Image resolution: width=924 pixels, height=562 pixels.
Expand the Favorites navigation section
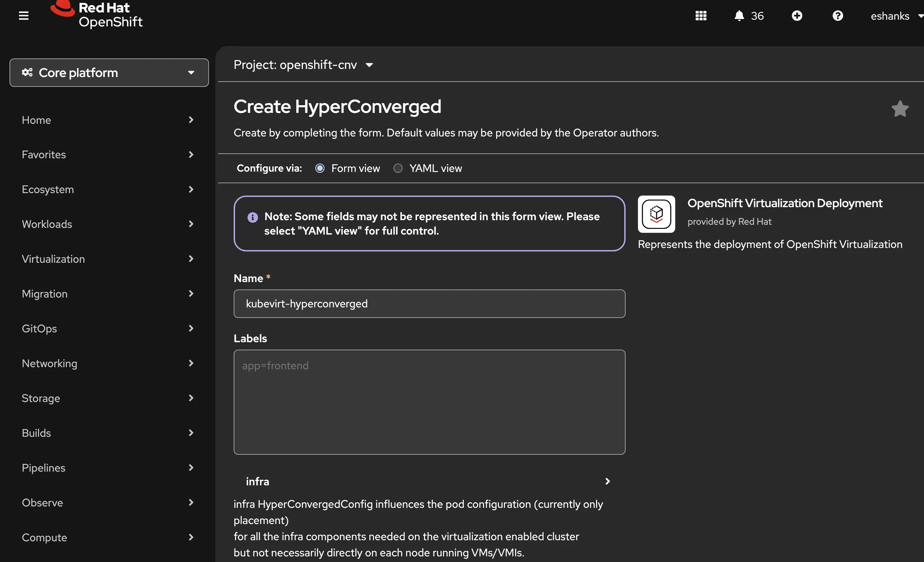click(108, 154)
